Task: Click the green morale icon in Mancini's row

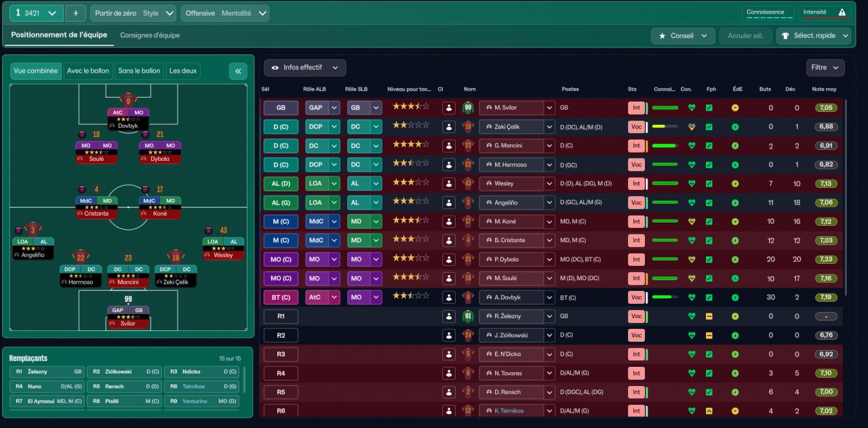Action: point(735,146)
